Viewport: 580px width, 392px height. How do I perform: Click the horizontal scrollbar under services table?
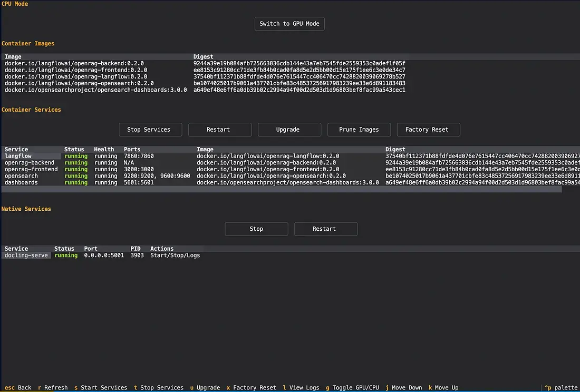[x=281, y=190]
